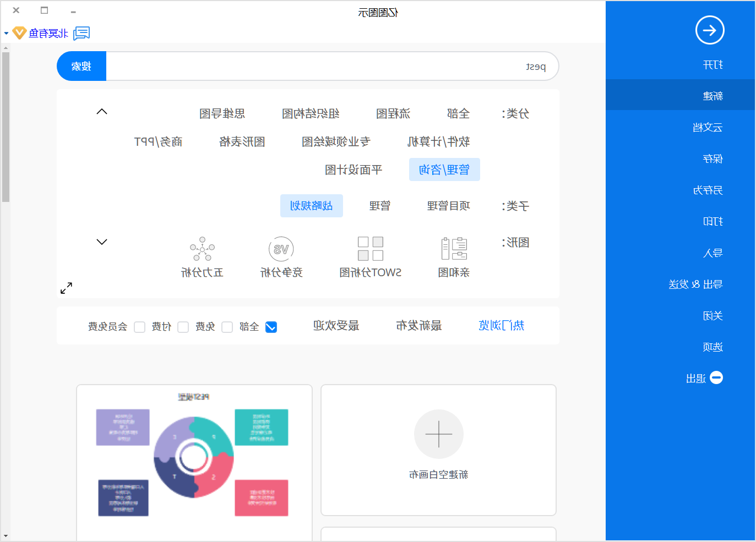756x542 pixels.
Task: Click 退出 in the sidebar
Action: [x=697, y=378]
